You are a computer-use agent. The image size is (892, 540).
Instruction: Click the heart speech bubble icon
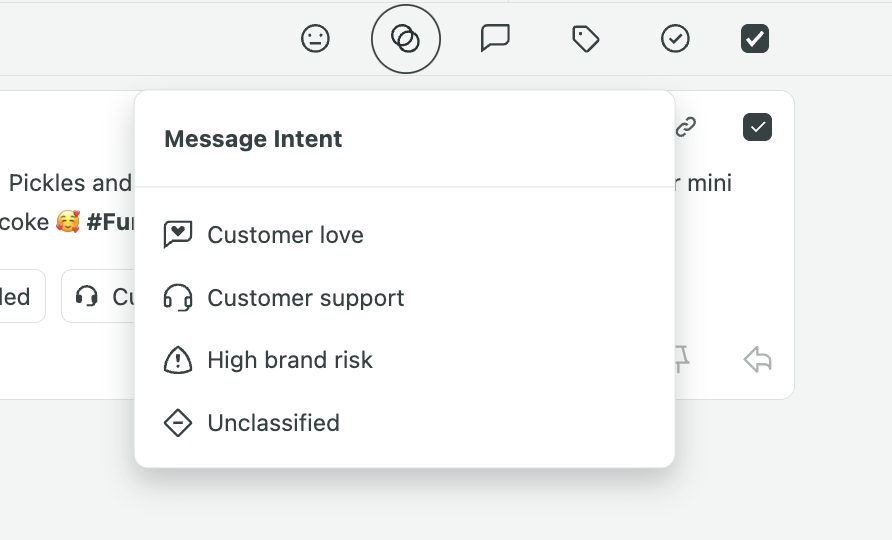coord(178,234)
